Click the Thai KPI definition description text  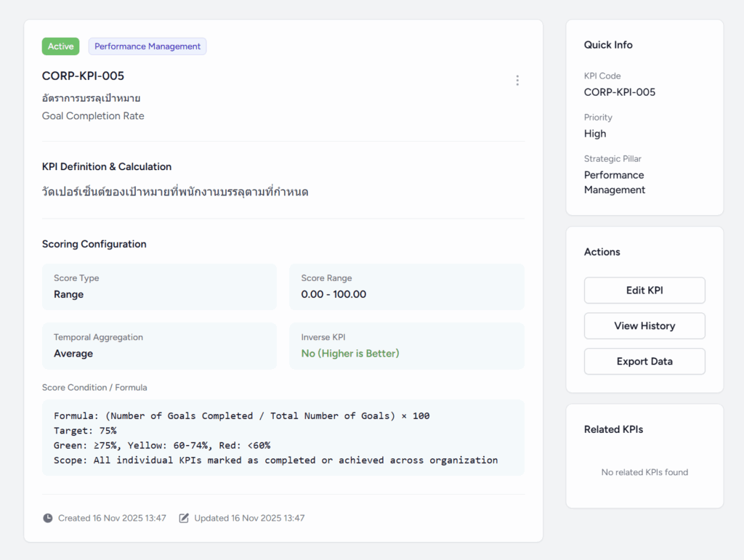(x=175, y=192)
